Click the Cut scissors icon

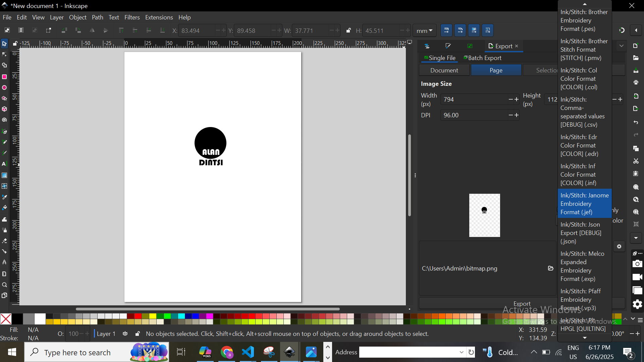(x=636, y=161)
